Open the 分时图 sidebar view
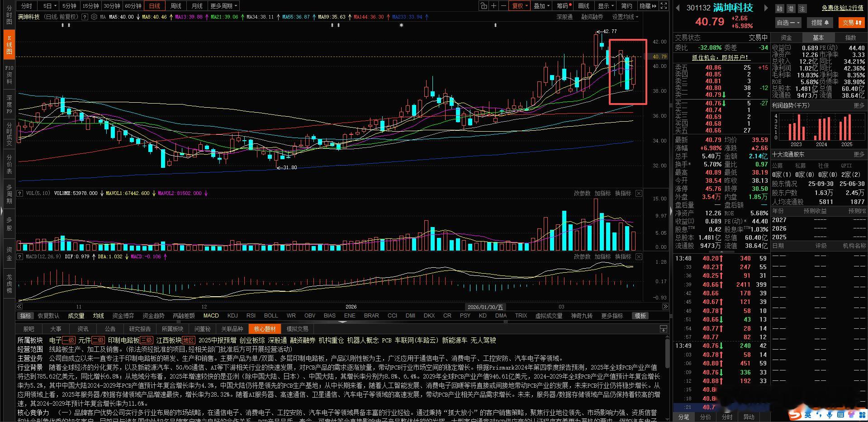 (9, 15)
